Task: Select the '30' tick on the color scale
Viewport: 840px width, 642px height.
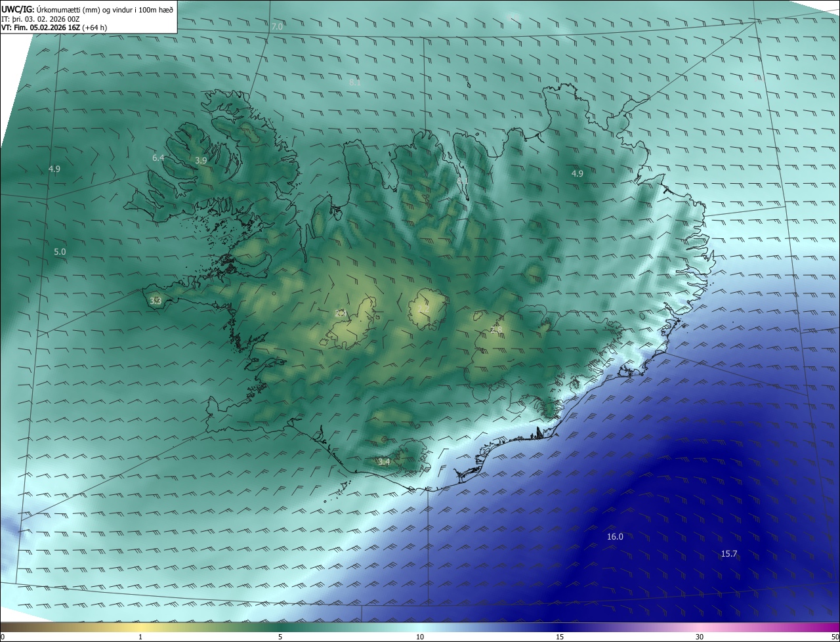Action: point(700,637)
